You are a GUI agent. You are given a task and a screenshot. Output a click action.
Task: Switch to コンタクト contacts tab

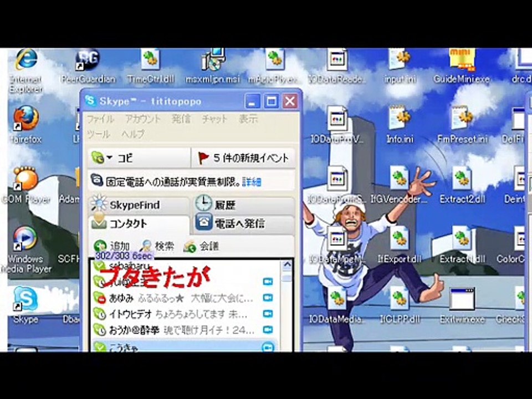point(139,224)
